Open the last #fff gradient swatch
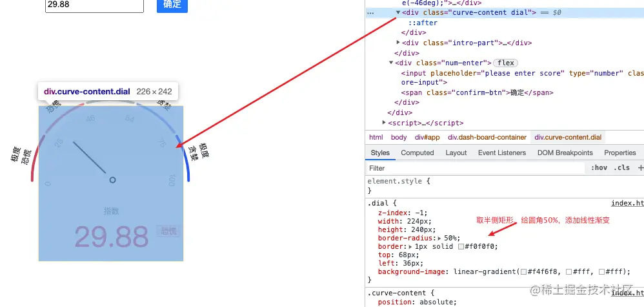 (601, 271)
